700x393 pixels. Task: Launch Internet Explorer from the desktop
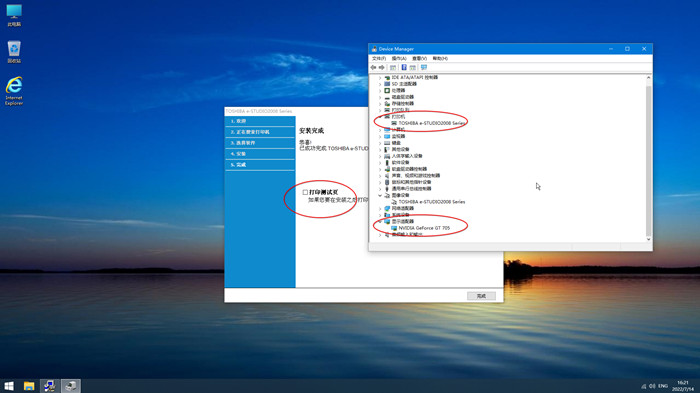point(14,91)
